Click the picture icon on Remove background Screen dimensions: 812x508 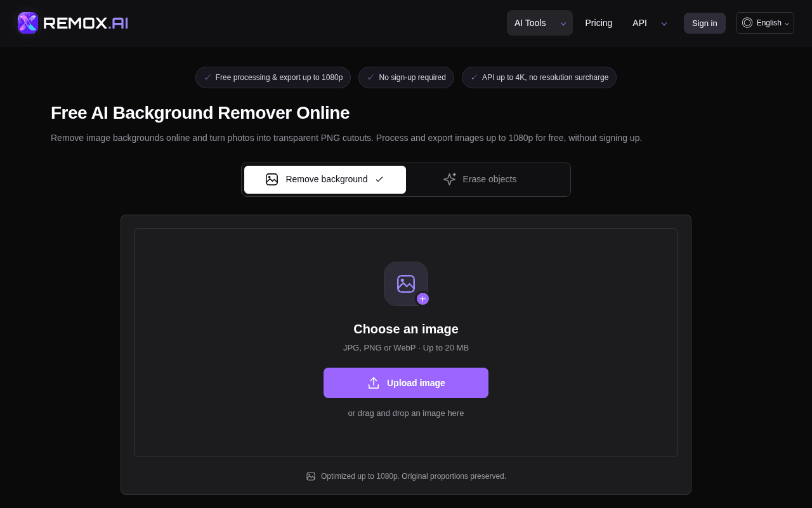[272, 180]
